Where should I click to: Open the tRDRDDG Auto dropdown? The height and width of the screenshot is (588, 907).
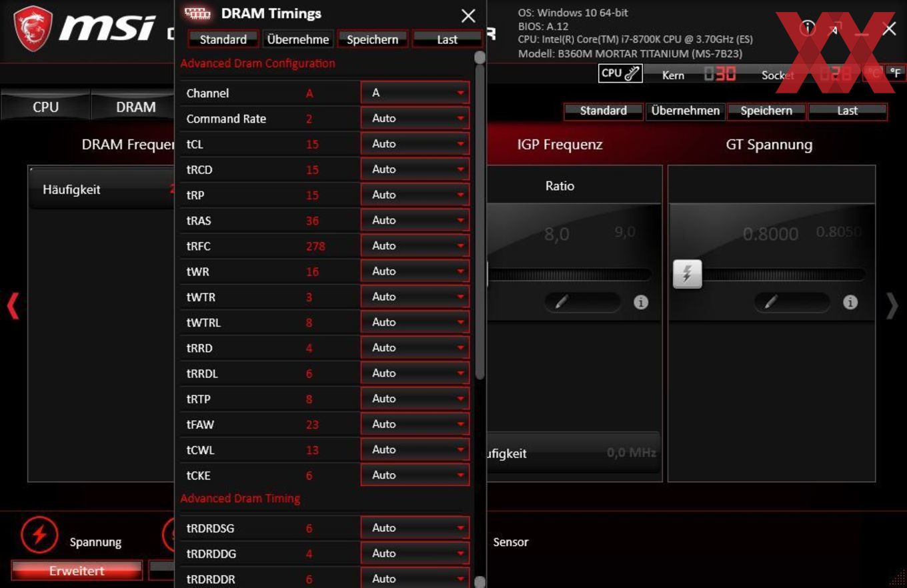coord(415,553)
